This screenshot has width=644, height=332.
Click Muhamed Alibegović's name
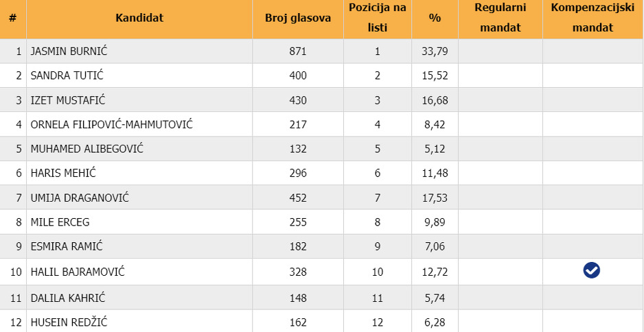[87, 149]
